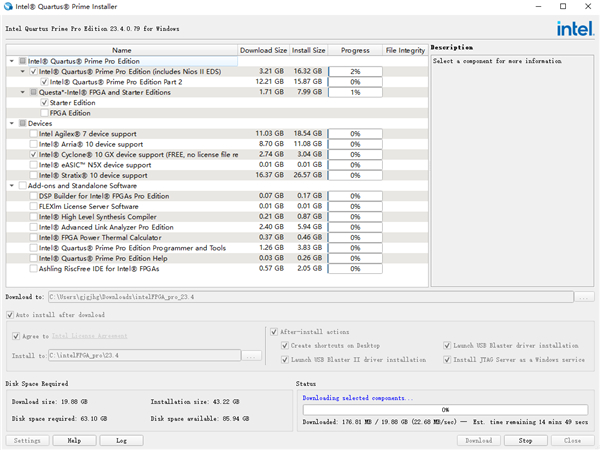This screenshot has height=450, width=600.
Task: Open the Log button
Action: tap(121, 440)
